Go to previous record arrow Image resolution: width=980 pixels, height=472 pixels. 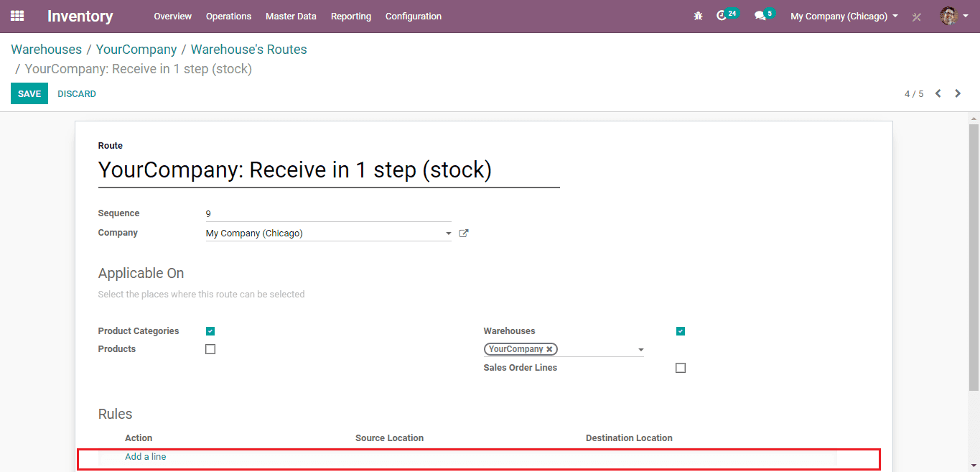[x=938, y=93]
